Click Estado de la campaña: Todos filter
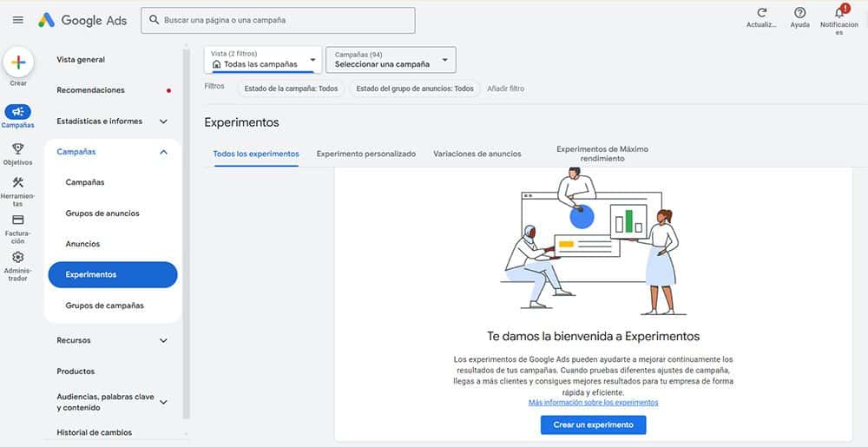 point(291,89)
